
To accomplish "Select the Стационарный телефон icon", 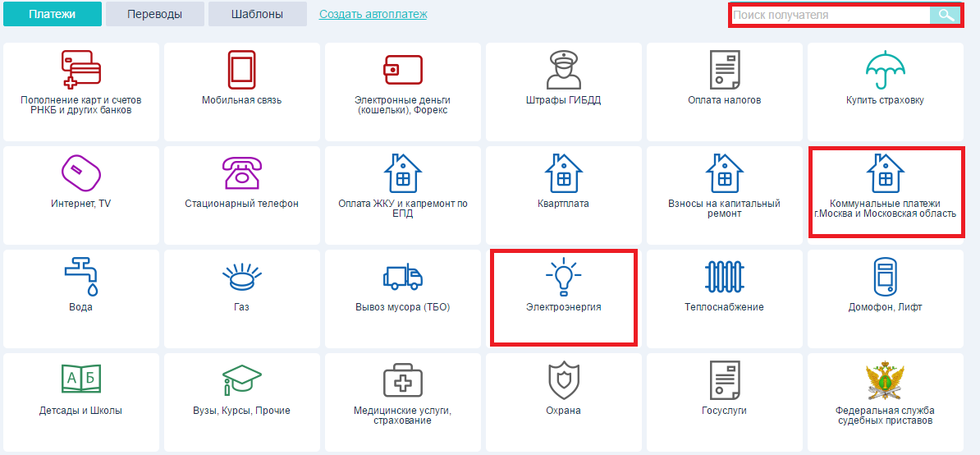I will coord(241,173).
